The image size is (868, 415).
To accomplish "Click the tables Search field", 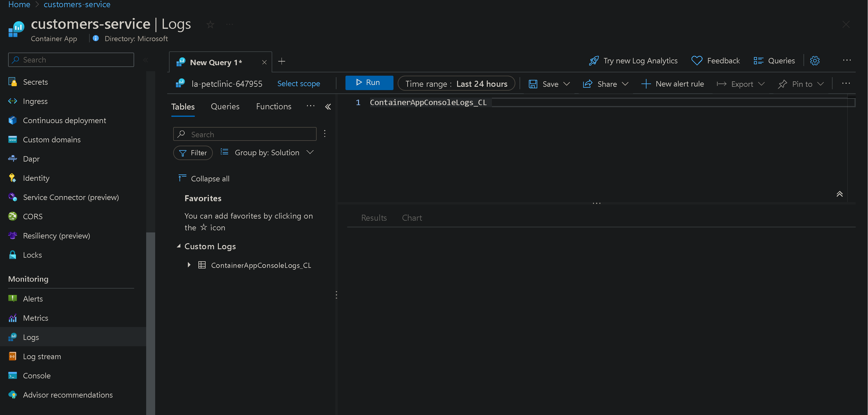I will coord(245,134).
